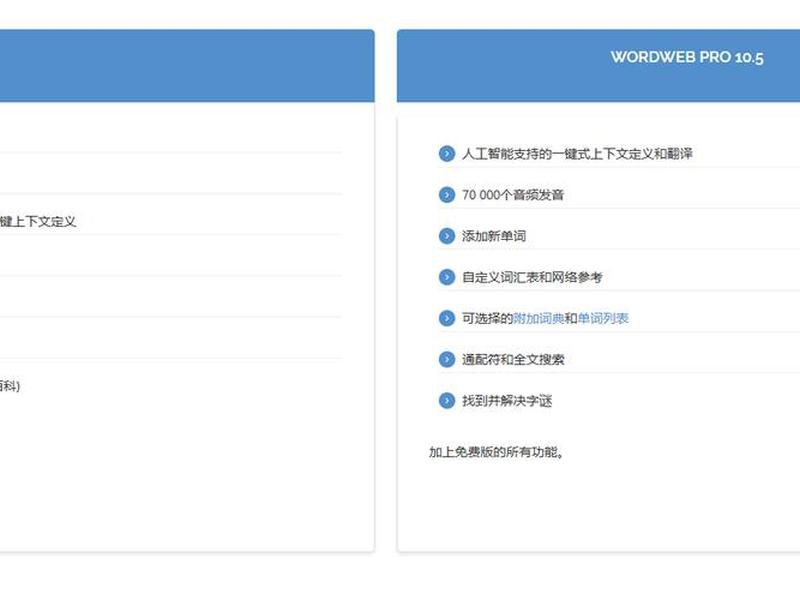Click the bullet icon beside 人工智能支持的一键式上下文定义和翻译
Image resolution: width=800 pixels, height=600 pixels.
446,154
